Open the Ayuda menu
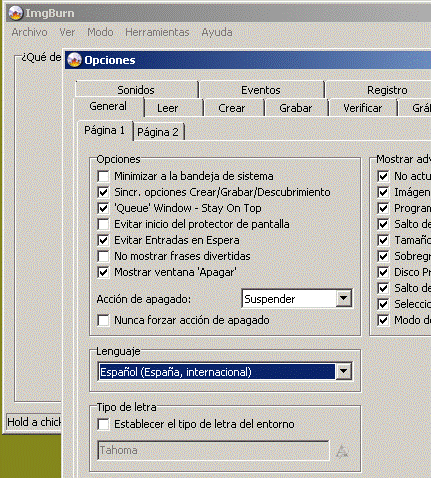Image resolution: width=431 pixels, height=478 pixels. click(217, 32)
